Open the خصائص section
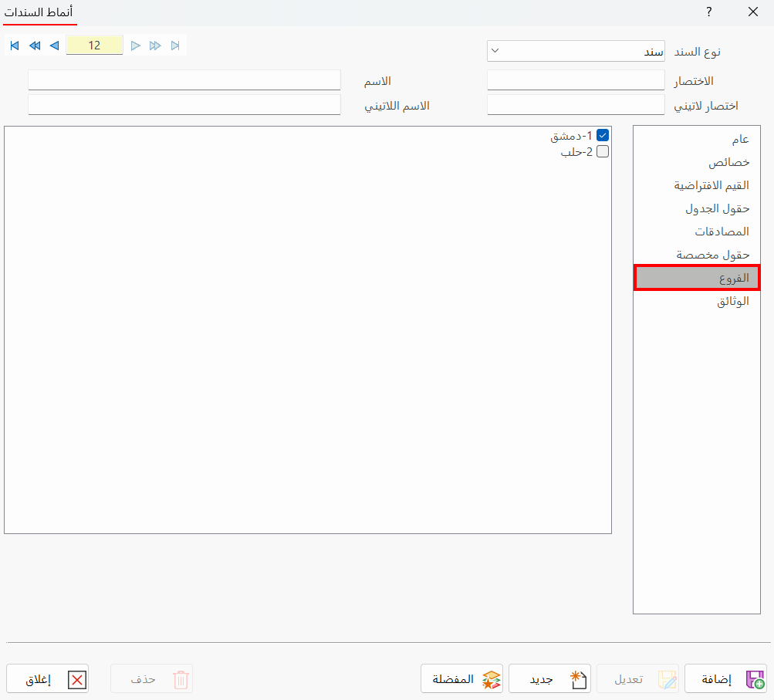Image resolution: width=774 pixels, height=700 pixels. [697, 162]
